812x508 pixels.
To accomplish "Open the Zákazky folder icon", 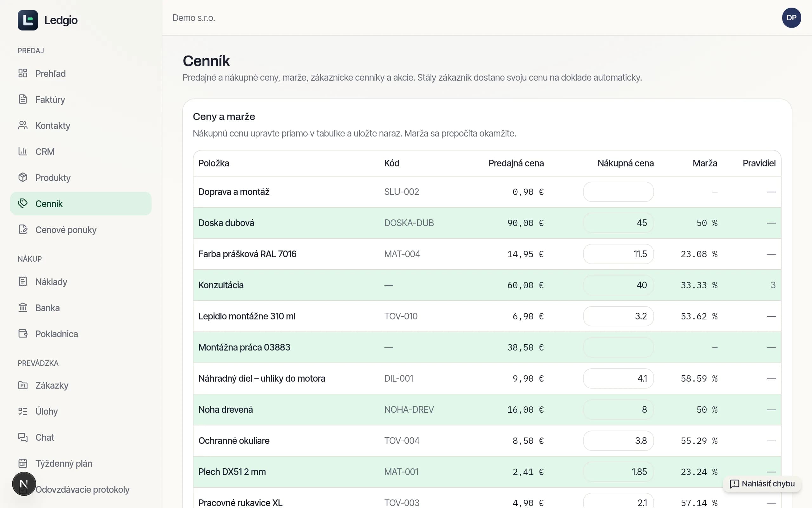I will (23, 385).
